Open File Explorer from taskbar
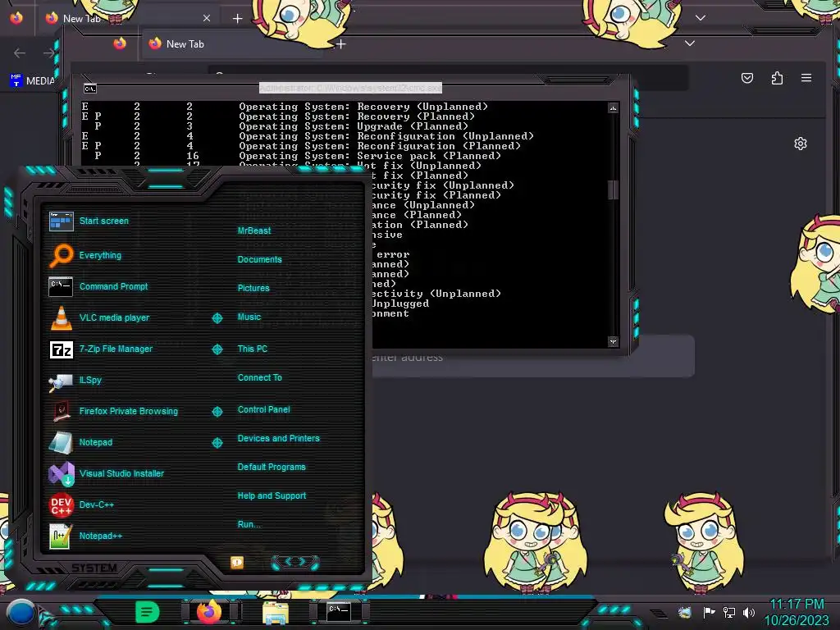 pos(276,613)
